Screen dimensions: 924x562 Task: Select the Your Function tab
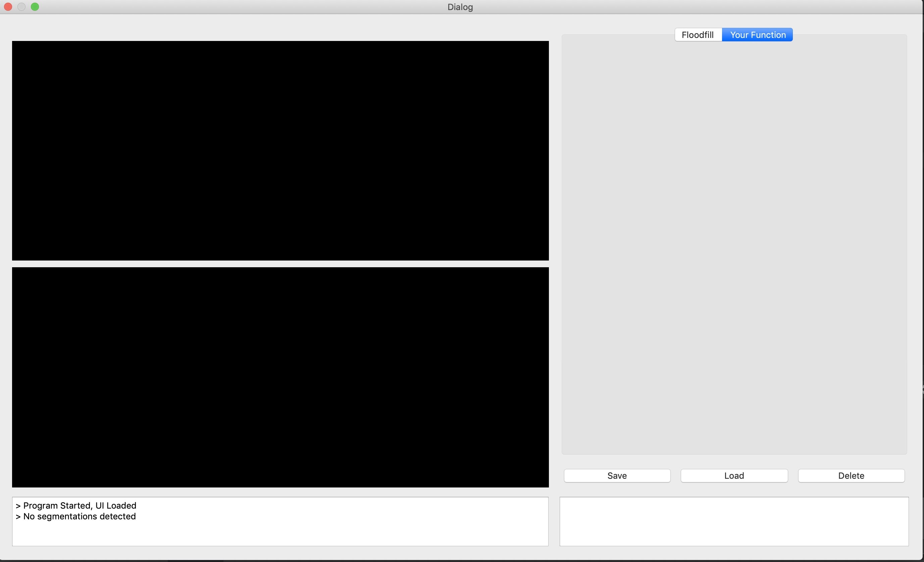tap(758, 35)
